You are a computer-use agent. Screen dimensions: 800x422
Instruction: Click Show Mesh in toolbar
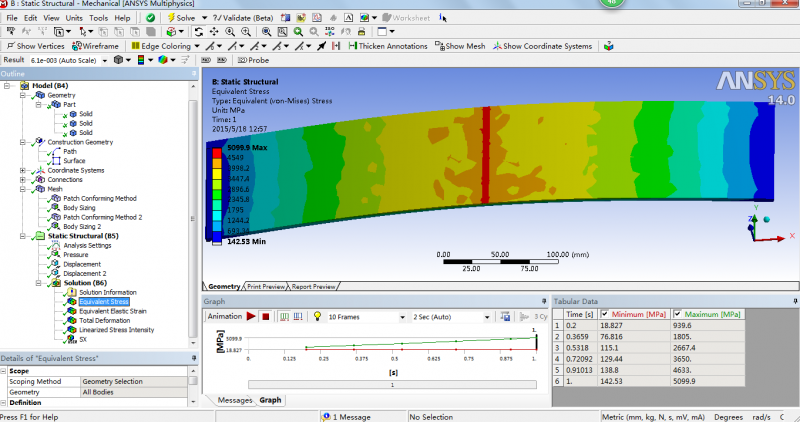[460, 46]
